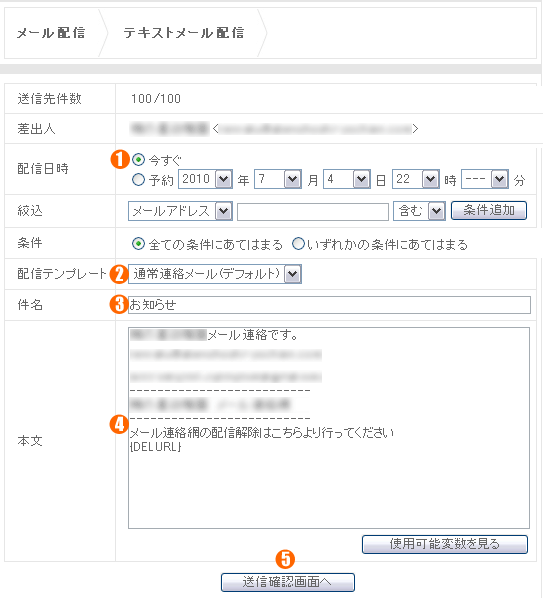Choose いずれかの条件にあてはまる radio option

[298, 244]
